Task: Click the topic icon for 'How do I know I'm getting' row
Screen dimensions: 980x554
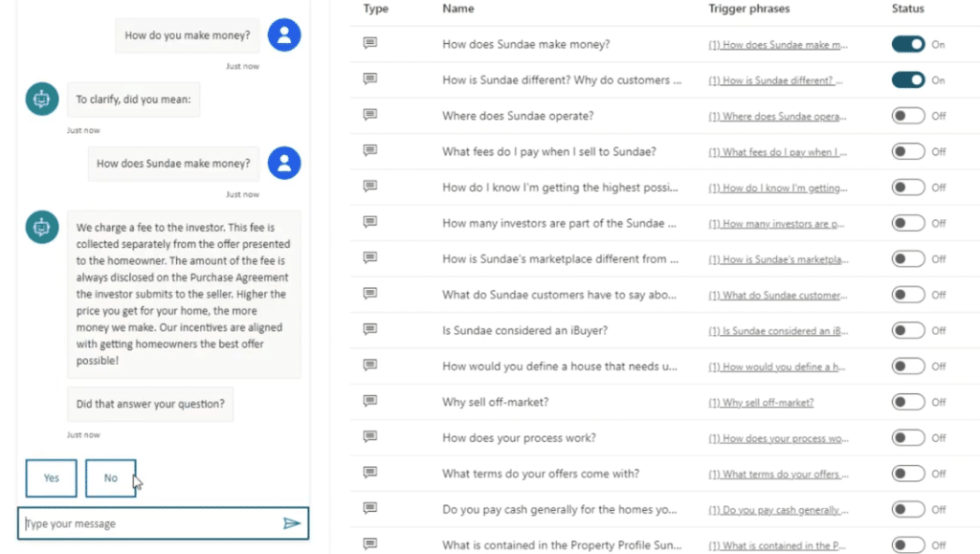Action: click(370, 187)
